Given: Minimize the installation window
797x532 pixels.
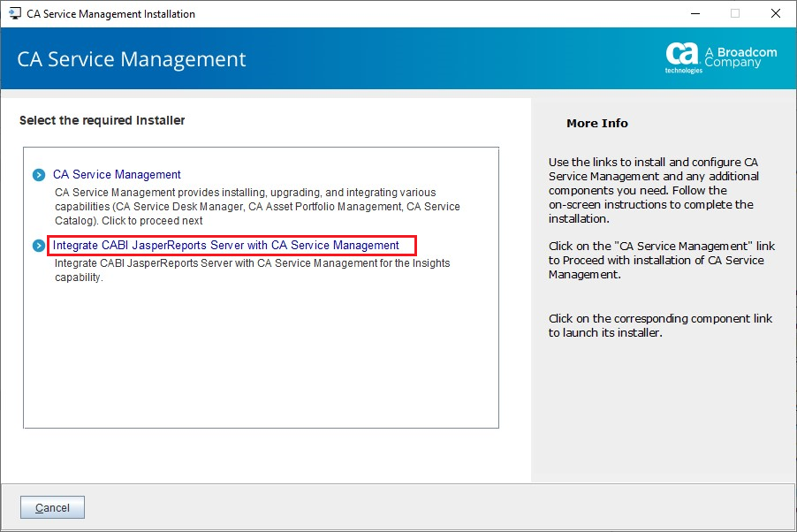Looking at the screenshot, I should click(x=695, y=14).
